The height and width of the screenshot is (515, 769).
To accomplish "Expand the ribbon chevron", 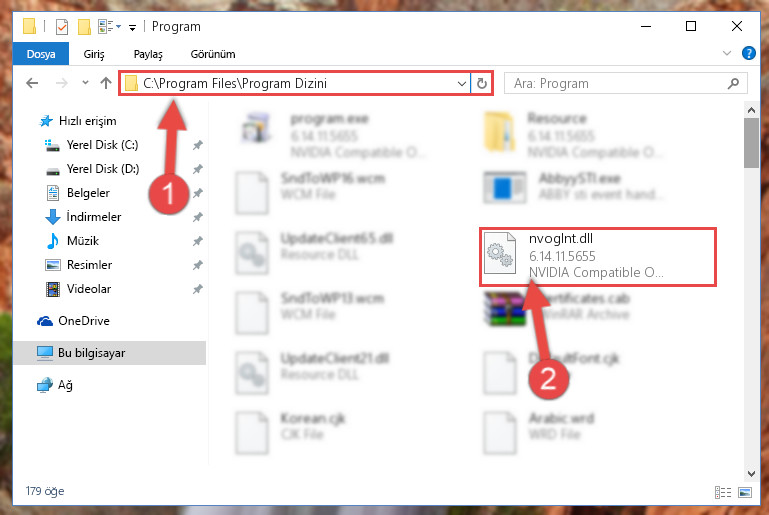I will coord(727,53).
